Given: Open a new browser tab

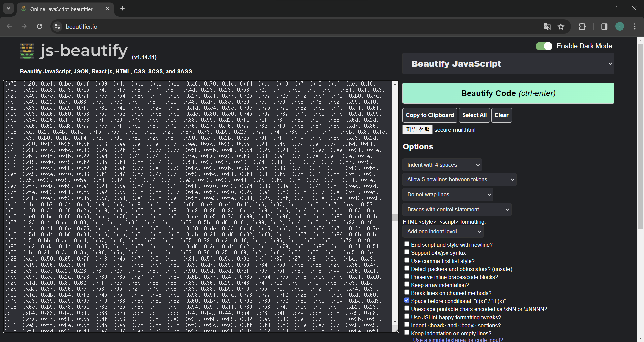Looking at the screenshot, I should click(123, 9).
